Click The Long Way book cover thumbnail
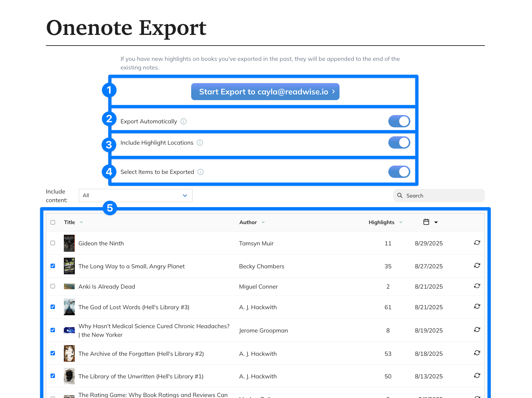Viewport: 532px width, 398px height. (x=69, y=266)
